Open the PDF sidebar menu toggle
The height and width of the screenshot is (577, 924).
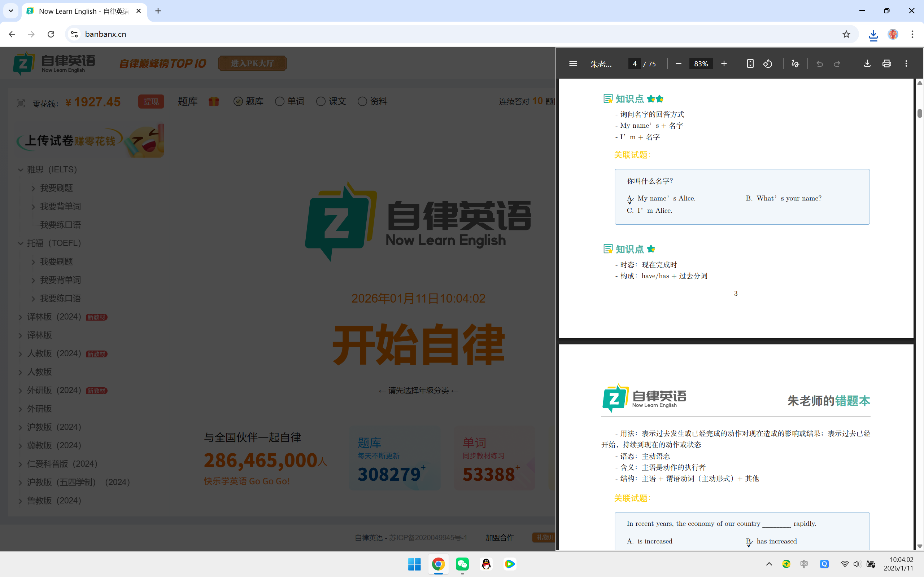point(573,64)
